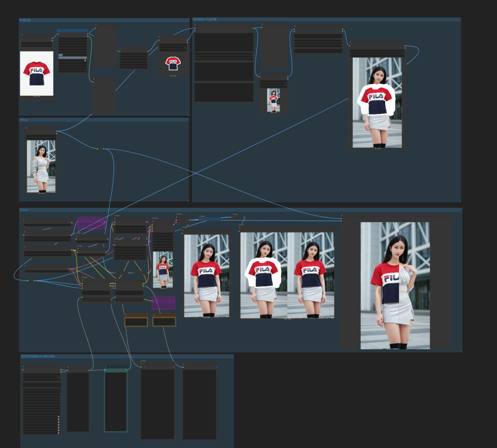Click the middle text area in top-right group node
This screenshot has height=448, width=497.
click(224, 72)
